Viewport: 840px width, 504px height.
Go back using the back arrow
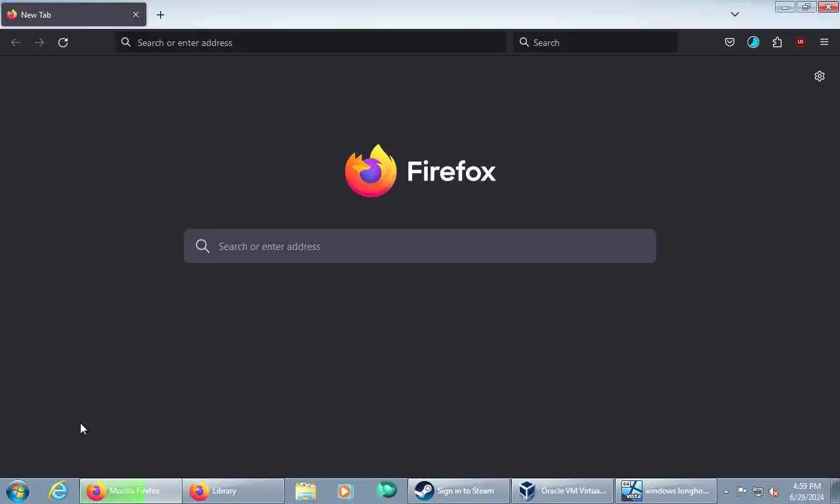(16, 43)
